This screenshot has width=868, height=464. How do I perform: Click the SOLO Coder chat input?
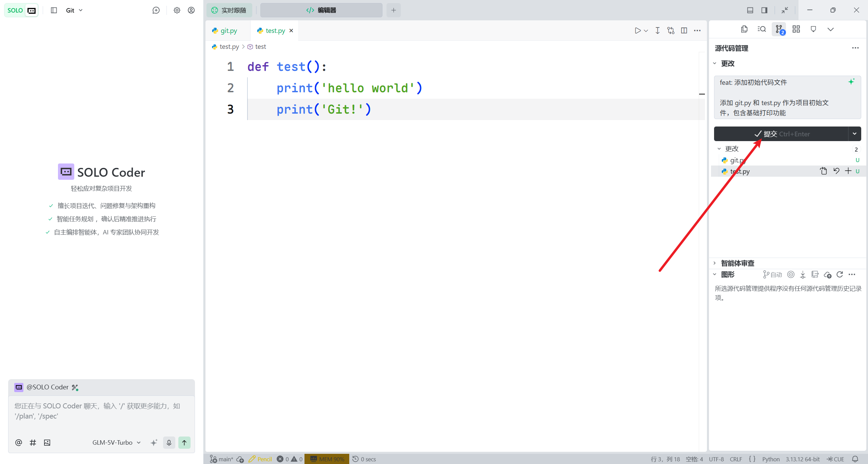click(101, 411)
